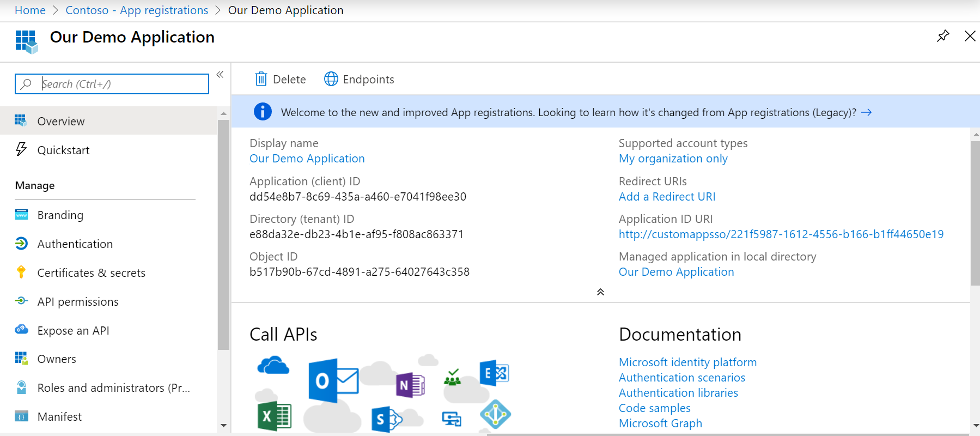Click the Quickstart lightning icon
Screen dimensions: 980x436
(21, 149)
